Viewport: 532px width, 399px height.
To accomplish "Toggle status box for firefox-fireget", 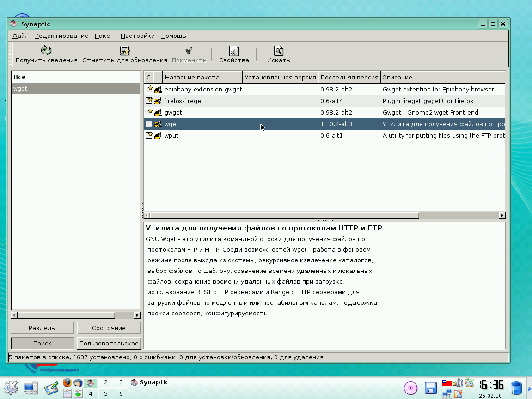I will click(x=149, y=101).
